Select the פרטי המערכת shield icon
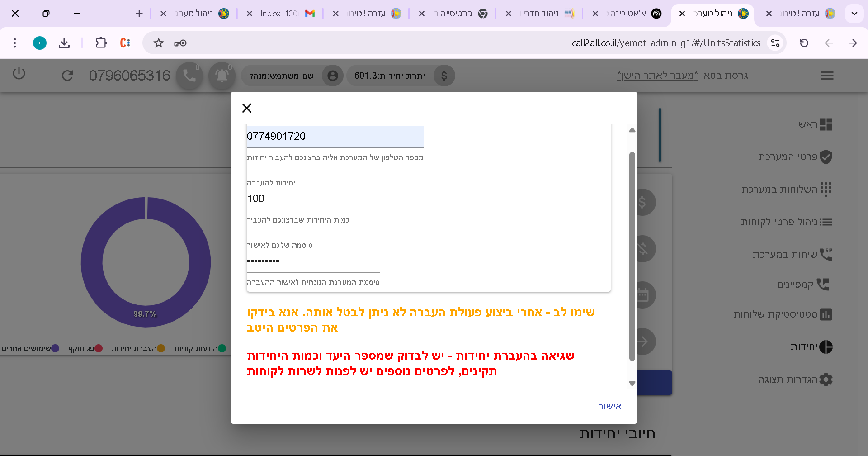Screen dimensions: 868x456 (x=826, y=157)
